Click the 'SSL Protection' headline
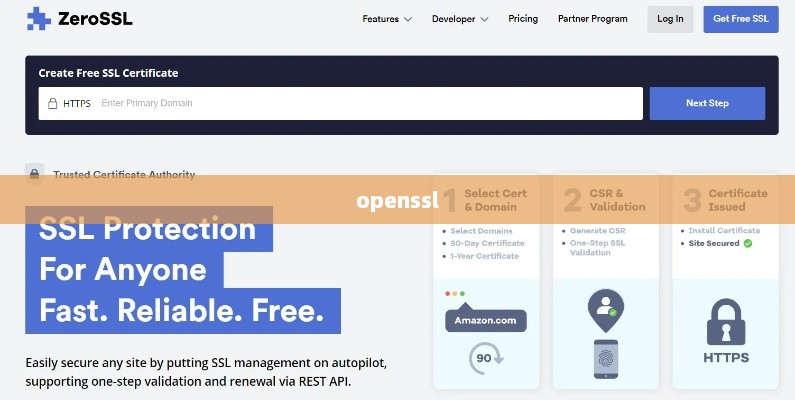Screen dimensions: 795x400 [148, 228]
